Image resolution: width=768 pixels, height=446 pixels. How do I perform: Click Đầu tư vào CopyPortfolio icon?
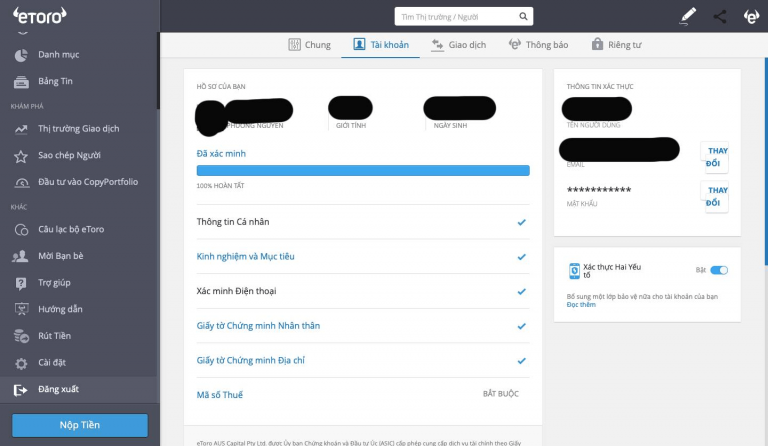click(x=22, y=183)
